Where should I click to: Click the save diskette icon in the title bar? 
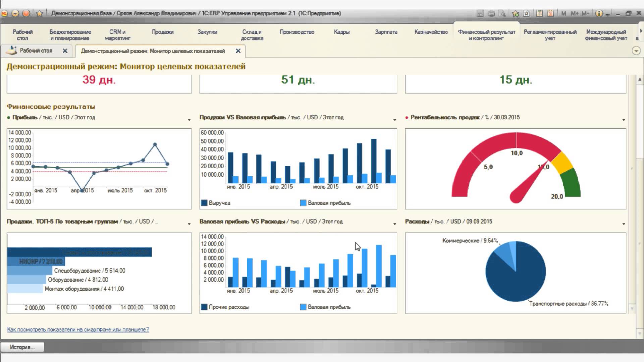[480, 13]
